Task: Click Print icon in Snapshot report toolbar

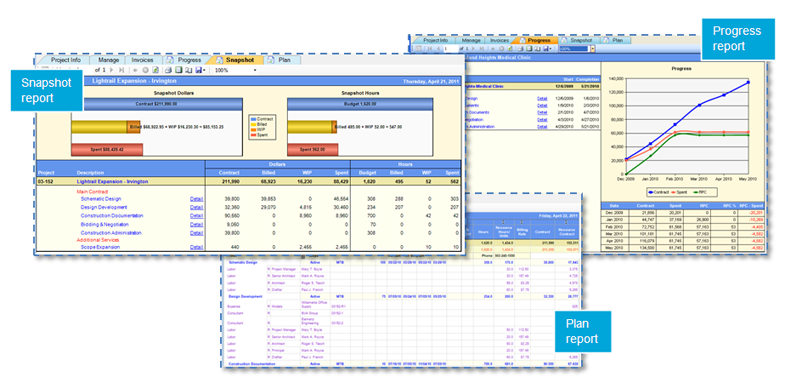Action: coord(169,70)
